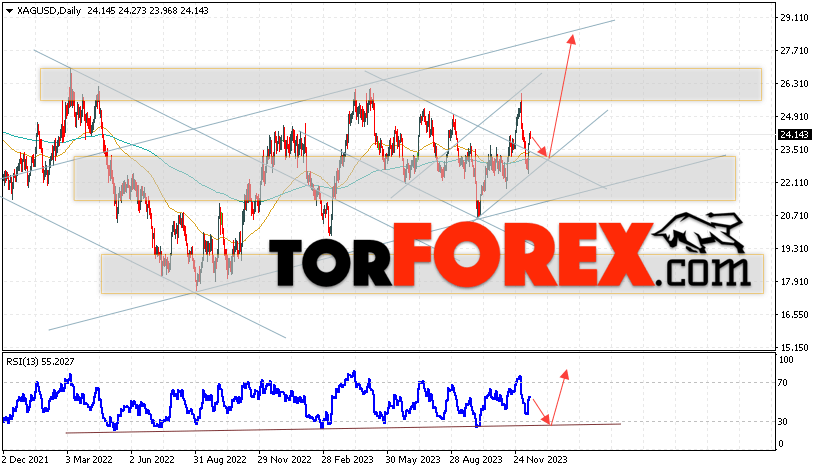Click date label 30 May 2023

click(413, 460)
